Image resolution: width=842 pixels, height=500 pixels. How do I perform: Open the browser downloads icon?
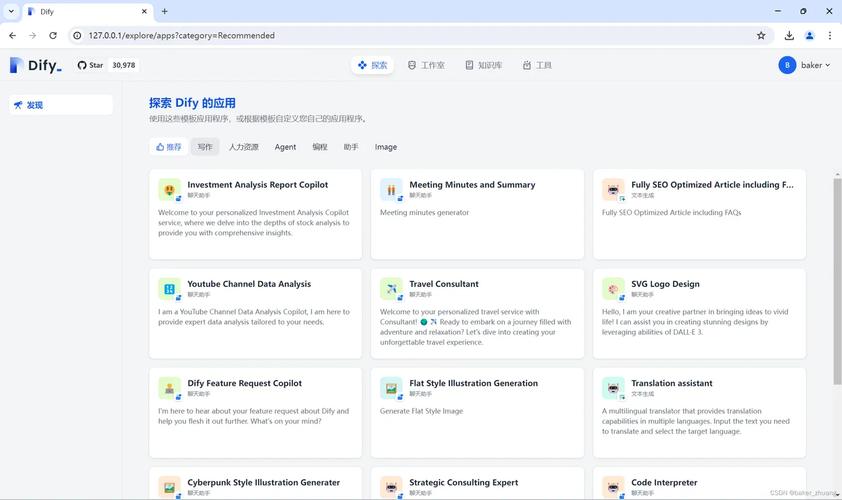[x=789, y=35]
